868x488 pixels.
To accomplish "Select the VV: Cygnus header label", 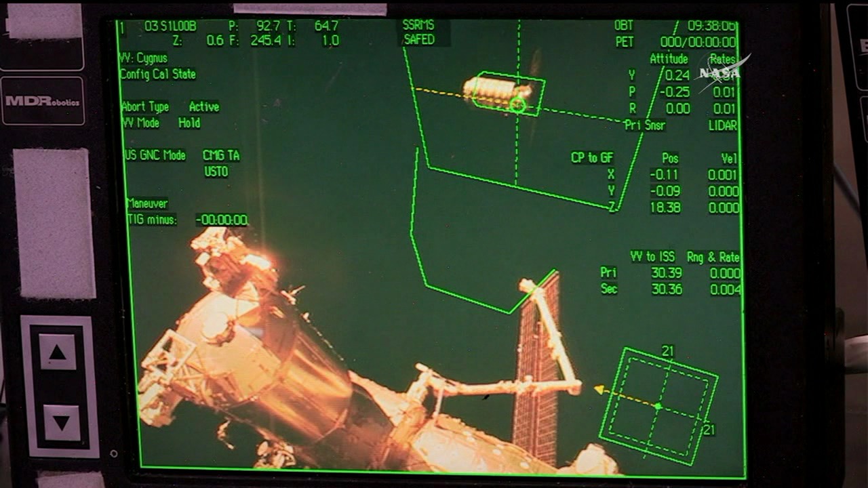I will [x=143, y=58].
